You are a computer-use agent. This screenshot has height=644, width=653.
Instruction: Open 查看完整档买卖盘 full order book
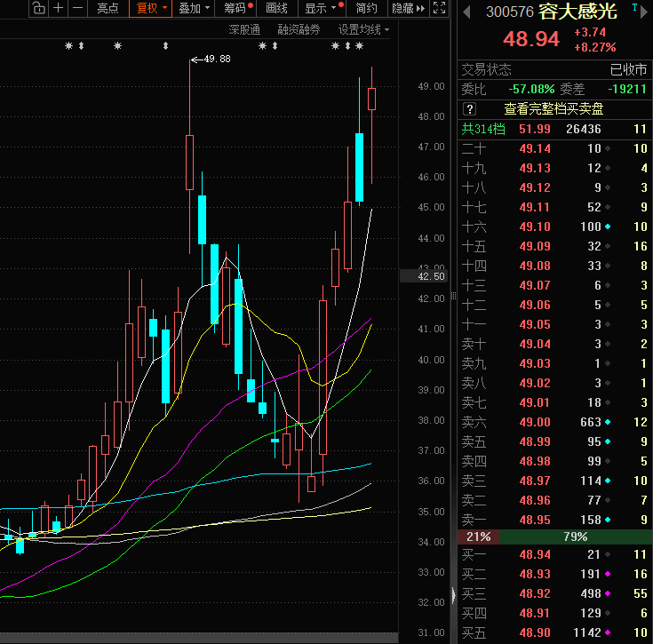(x=553, y=109)
